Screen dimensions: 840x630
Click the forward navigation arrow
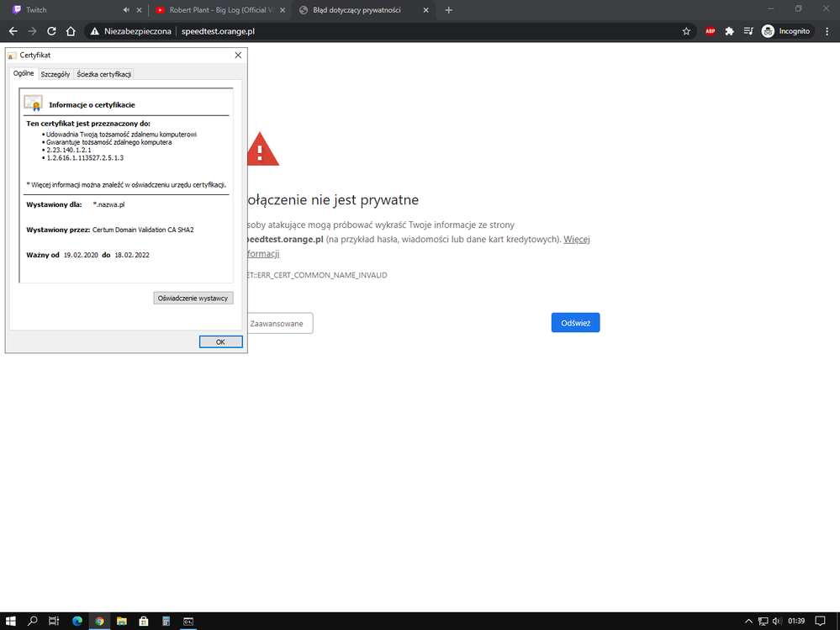point(32,31)
